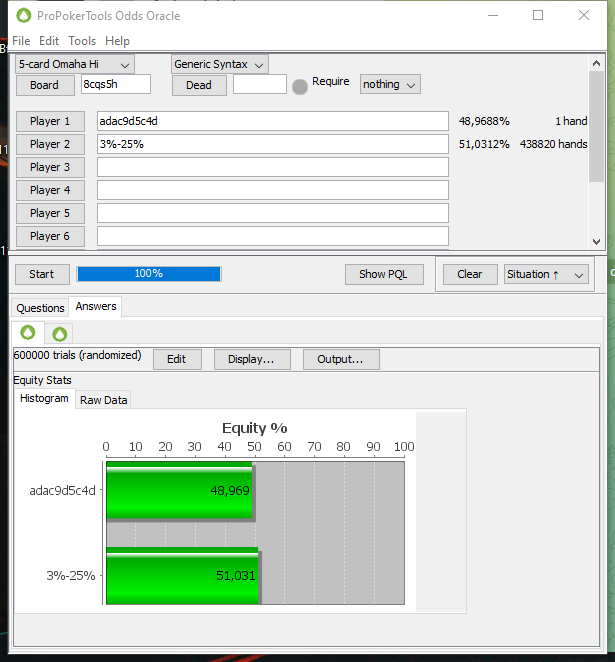The image size is (615, 662).
Task: Minimize the Odds Oracle window
Action: click(x=493, y=16)
